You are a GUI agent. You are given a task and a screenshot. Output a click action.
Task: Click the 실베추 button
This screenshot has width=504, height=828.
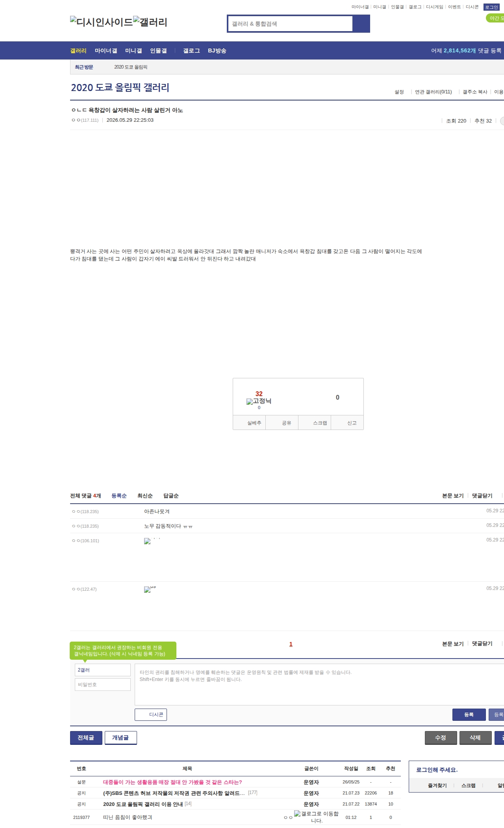[250, 423]
